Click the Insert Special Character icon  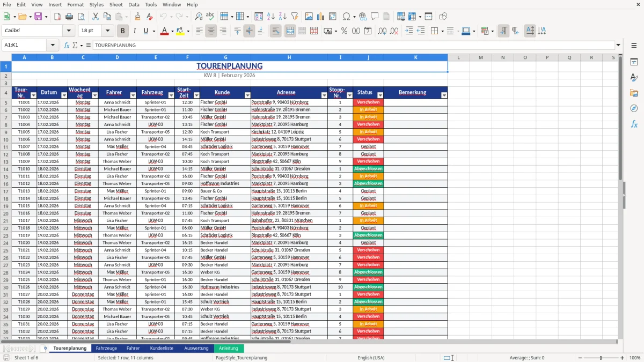click(x=347, y=16)
